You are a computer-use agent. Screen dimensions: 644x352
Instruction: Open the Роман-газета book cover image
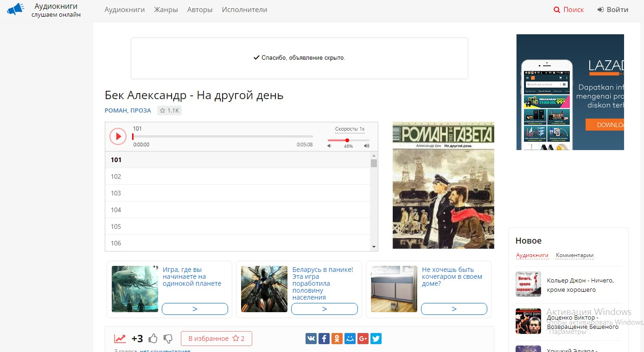(x=443, y=185)
